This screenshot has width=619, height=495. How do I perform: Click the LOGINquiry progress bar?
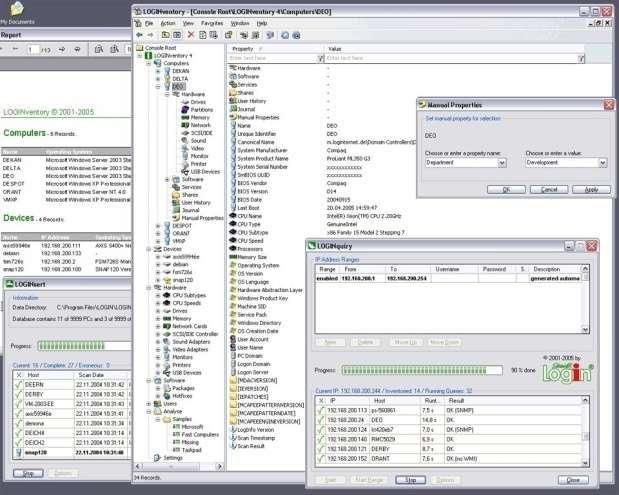tap(422, 370)
